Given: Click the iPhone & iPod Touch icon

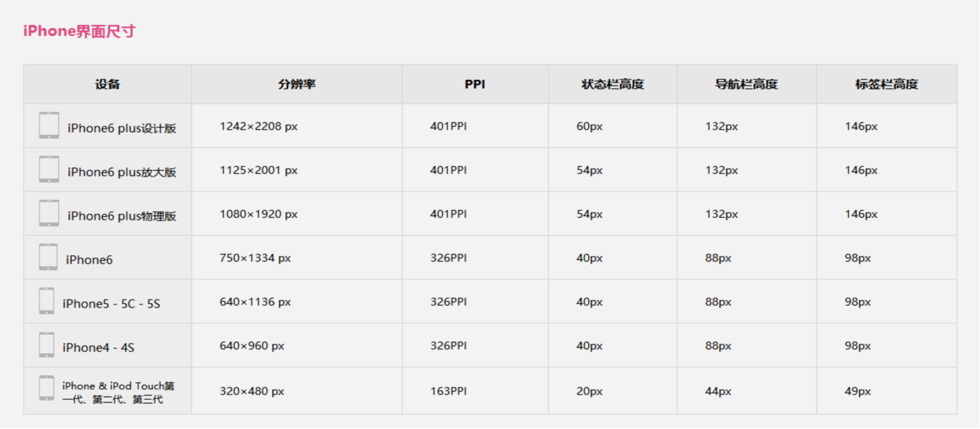Looking at the screenshot, I should click(46, 388).
